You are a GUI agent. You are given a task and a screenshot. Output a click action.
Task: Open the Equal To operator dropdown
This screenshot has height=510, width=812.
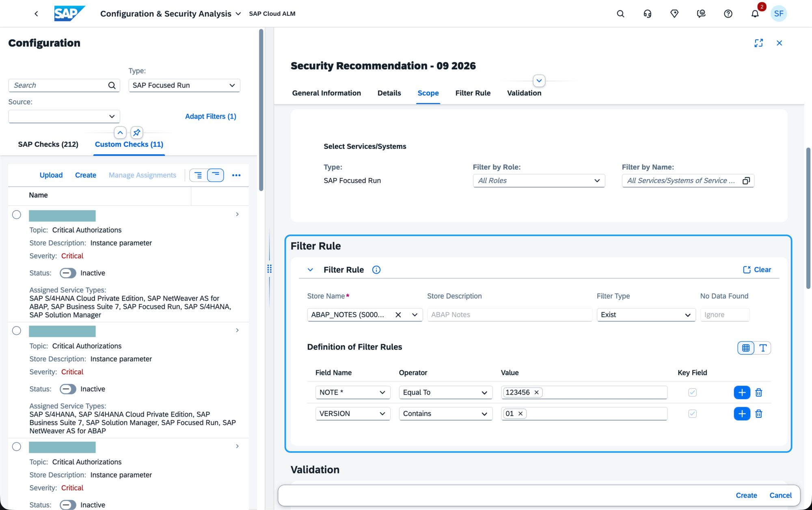445,393
